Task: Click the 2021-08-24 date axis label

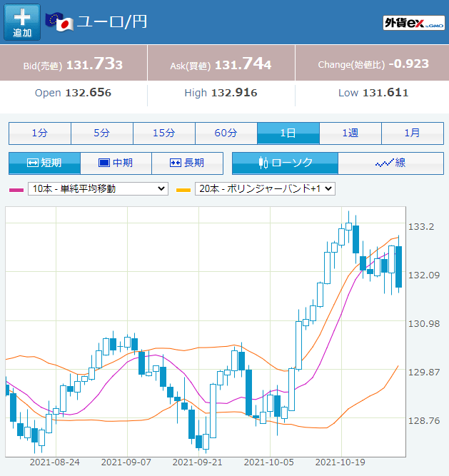Action: click(x=55, y=462)
